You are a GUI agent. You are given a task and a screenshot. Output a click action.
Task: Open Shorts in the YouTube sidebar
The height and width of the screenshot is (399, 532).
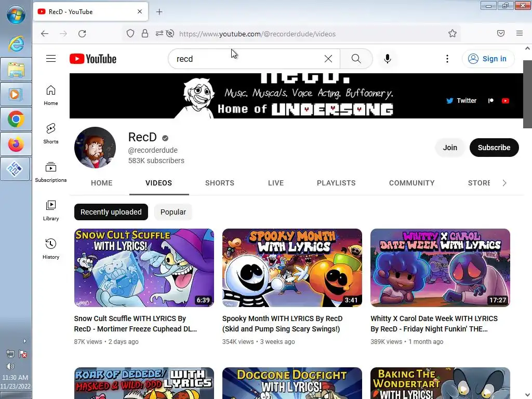(x=51, y=134)
